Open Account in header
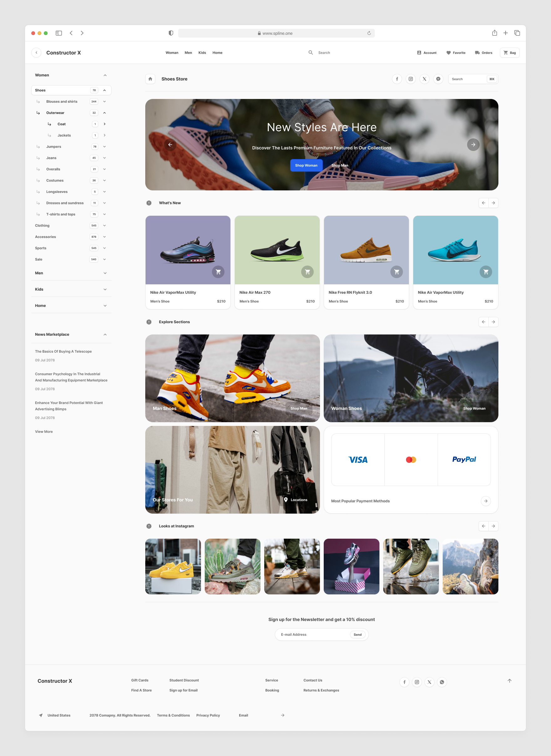The image size is (551, 756). tap(427, 53)
